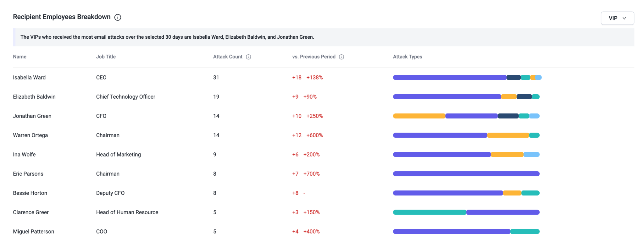644x247 pixels.
Task: Click the +200% change value
Action: pos(311,154)
